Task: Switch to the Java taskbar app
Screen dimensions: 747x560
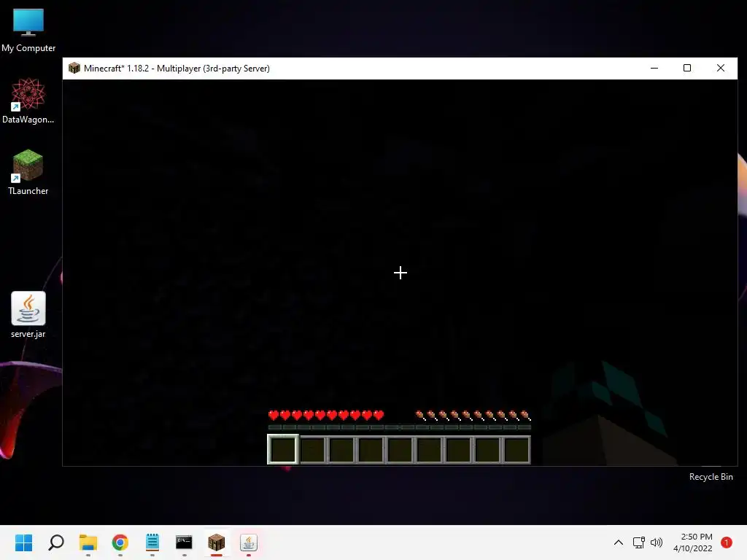Action: click(249, 542)
